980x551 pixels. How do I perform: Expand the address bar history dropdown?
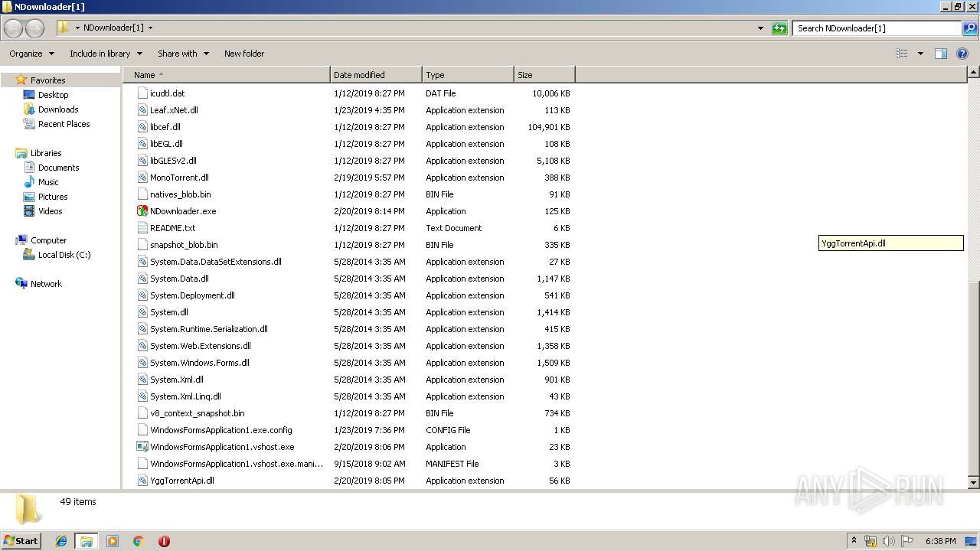click(x=760, y=28)
